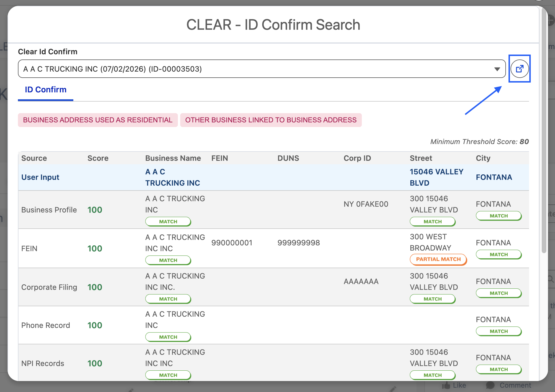Click the Corporate Filing name A A C TRUCKING INC INC.
The image size is (555, 392).
pyautogui.click(x=175, y=281)
